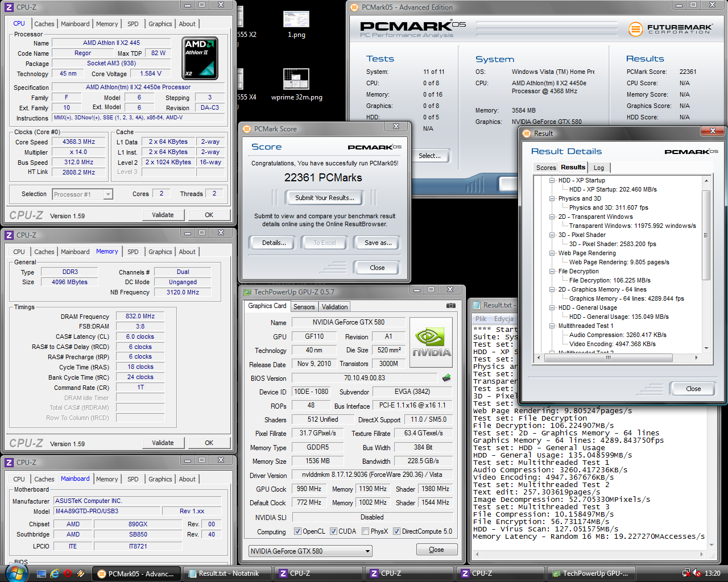728x582 pixels.
Task: Click Submit Your Results button
Action: click(324, 198)
